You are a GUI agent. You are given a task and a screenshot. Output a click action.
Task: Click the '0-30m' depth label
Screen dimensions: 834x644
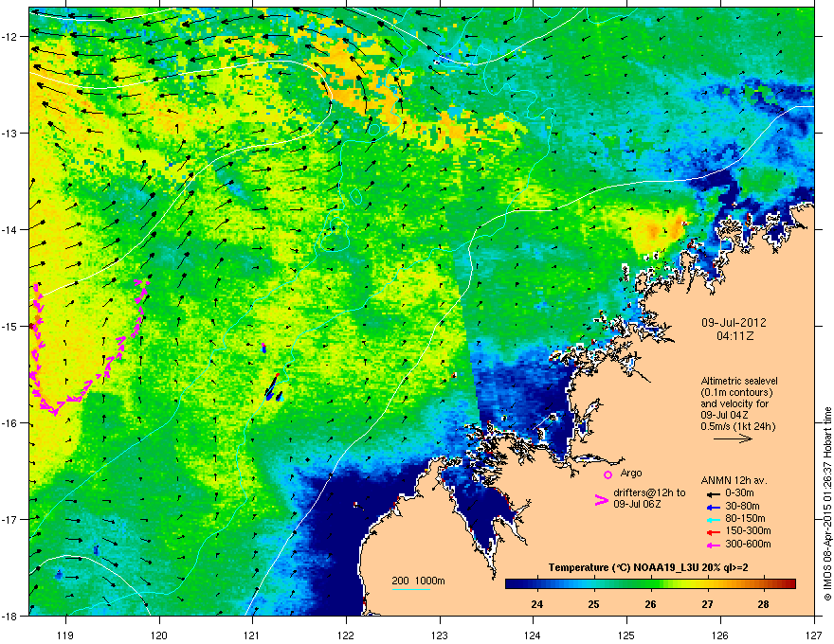[739, 493]
